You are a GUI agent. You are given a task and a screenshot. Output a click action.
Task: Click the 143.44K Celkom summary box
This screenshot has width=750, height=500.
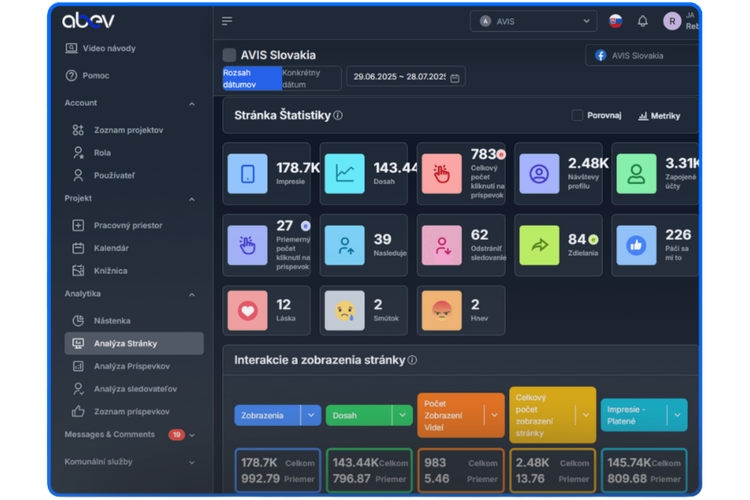(369, 471)
